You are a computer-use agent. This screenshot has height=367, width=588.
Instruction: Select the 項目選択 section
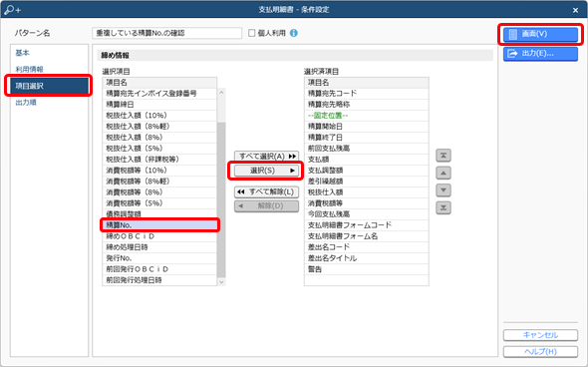tap(48, 86)
